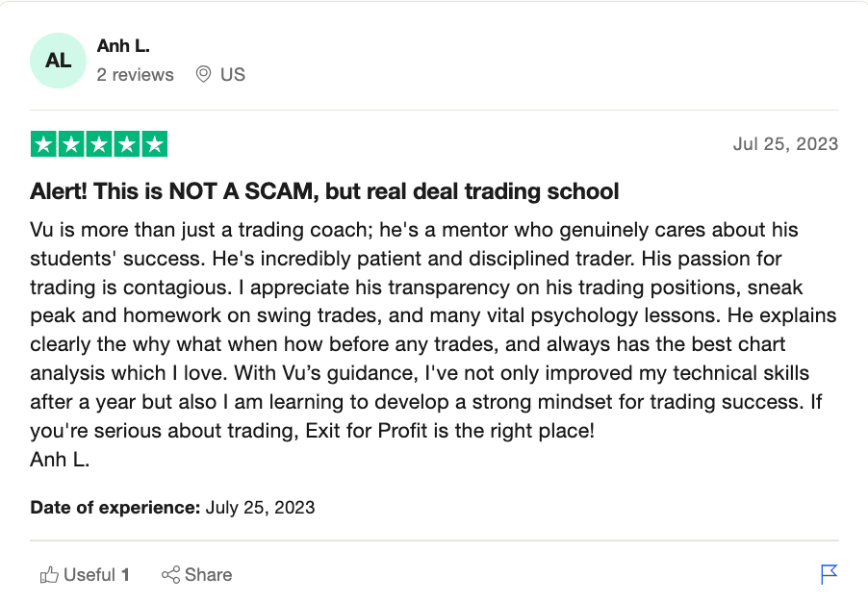Click the Date of experience line

[x=172, y=508]
